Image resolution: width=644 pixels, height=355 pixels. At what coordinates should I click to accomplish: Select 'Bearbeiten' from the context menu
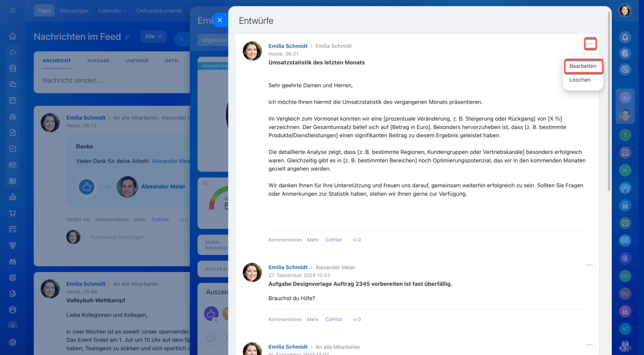coord(583,66)
